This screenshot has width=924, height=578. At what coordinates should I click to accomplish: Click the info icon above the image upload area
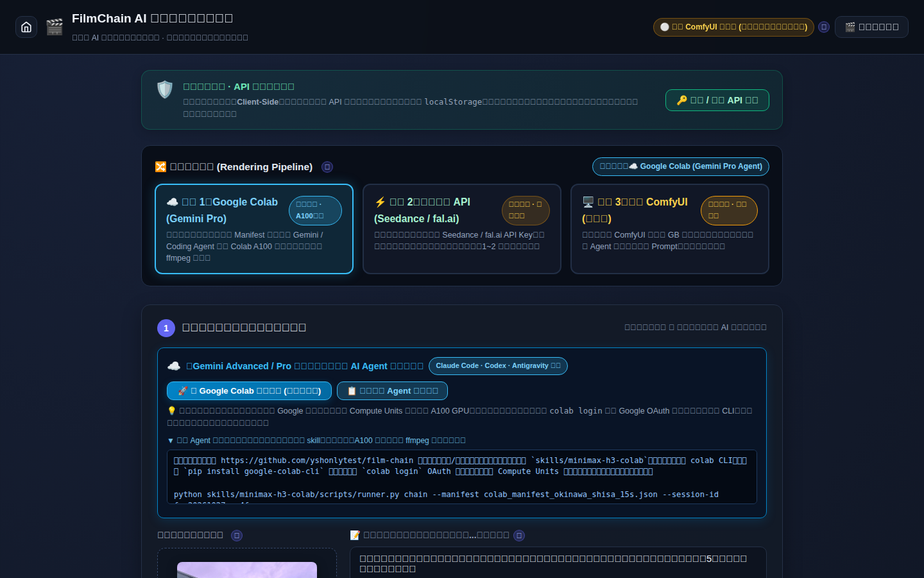[237, 536]
